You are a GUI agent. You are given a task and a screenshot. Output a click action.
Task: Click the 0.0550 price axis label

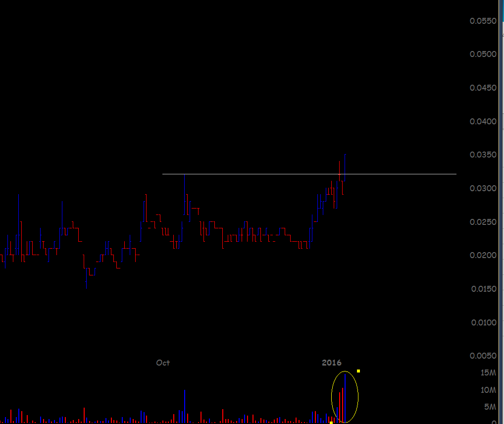click(x=483, y=21)
